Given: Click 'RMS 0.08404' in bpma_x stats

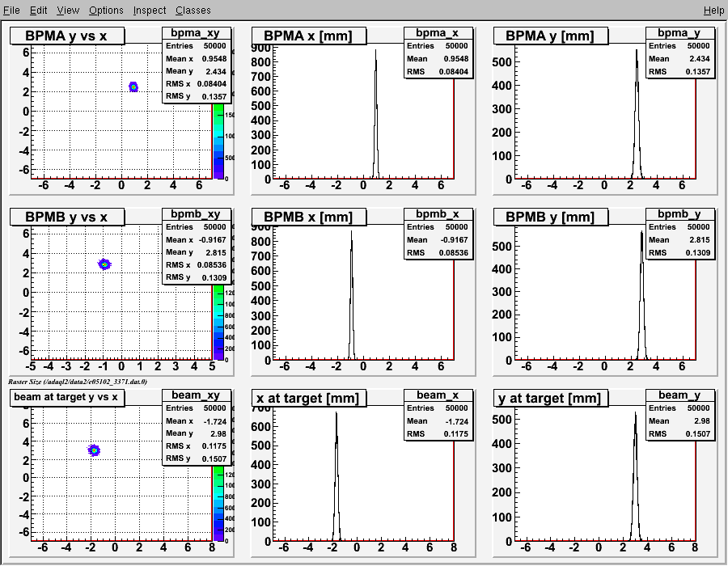Looking at the screenshot, I should 438,71.
